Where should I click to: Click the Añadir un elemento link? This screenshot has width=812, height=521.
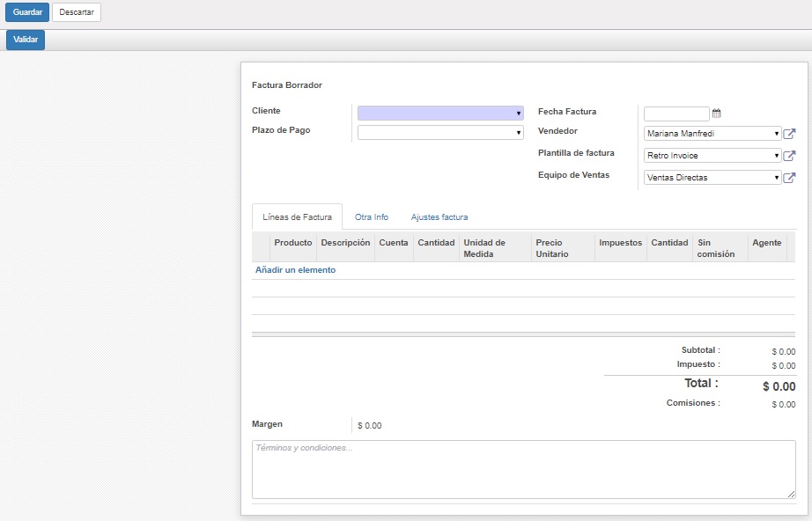[x=295, y=270]
